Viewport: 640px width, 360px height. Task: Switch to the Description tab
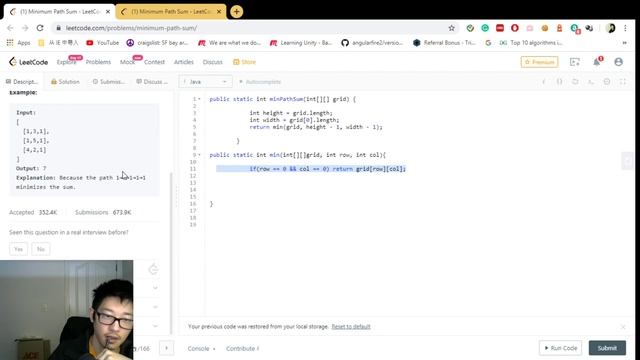(x=22, y=82)
